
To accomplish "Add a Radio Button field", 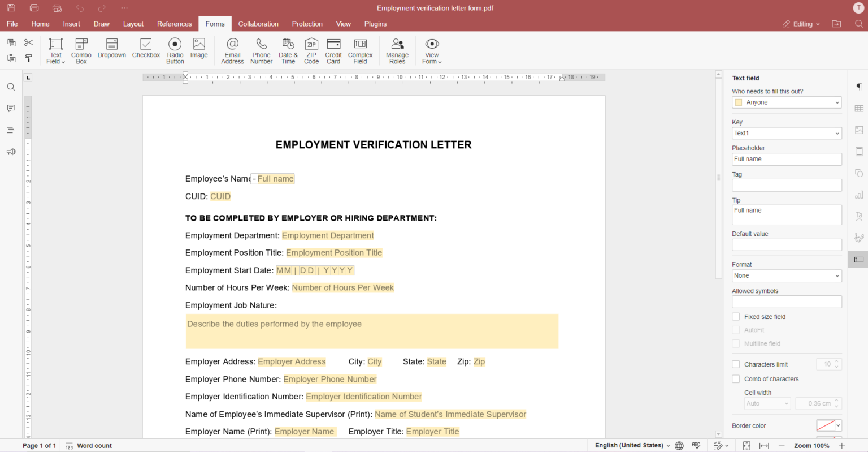I will [175, 50].
